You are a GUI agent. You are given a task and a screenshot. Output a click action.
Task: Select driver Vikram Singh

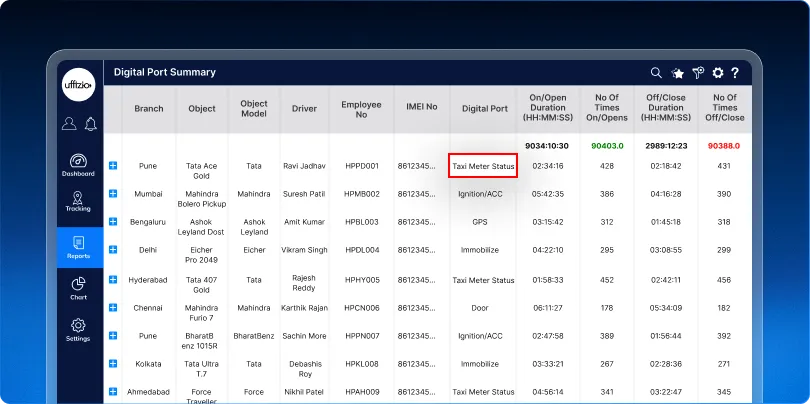point(304,250)
